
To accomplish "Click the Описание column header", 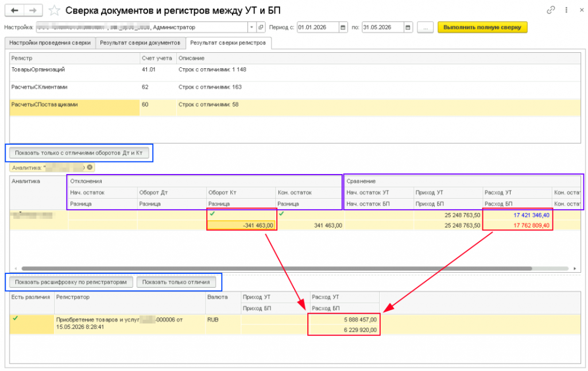I will coord(378,58).
